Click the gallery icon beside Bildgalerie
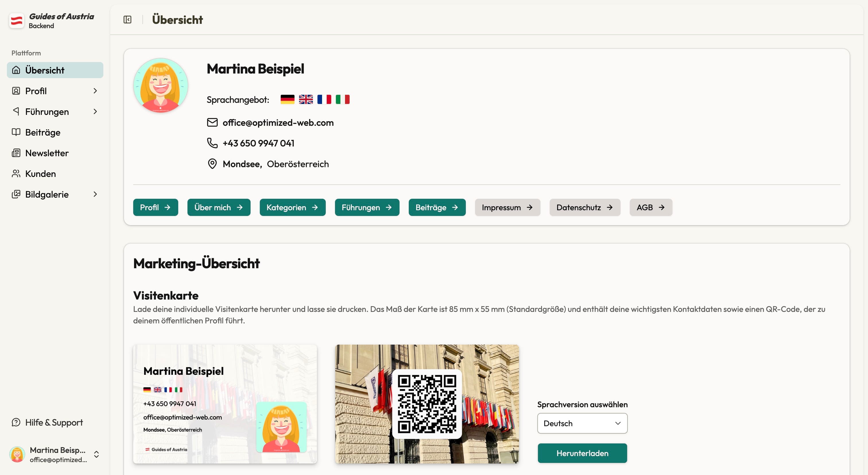The image size is (868, 475). pos(16,194)
